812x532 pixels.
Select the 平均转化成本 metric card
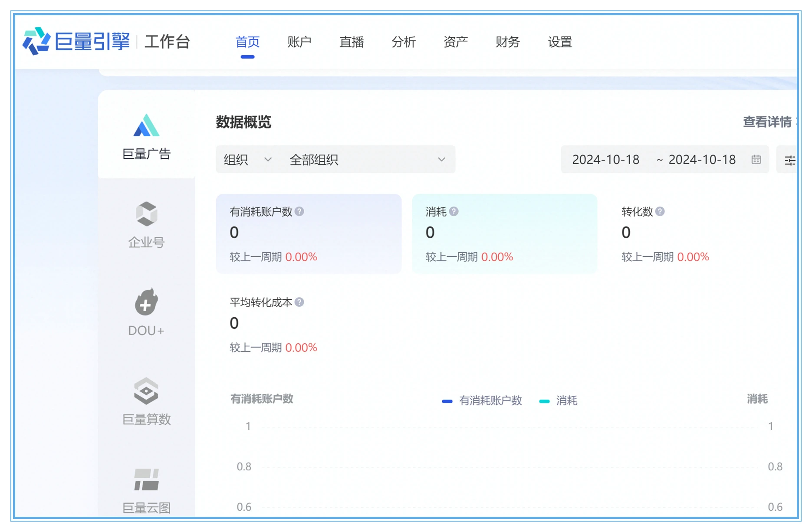(x=309, y=325)
